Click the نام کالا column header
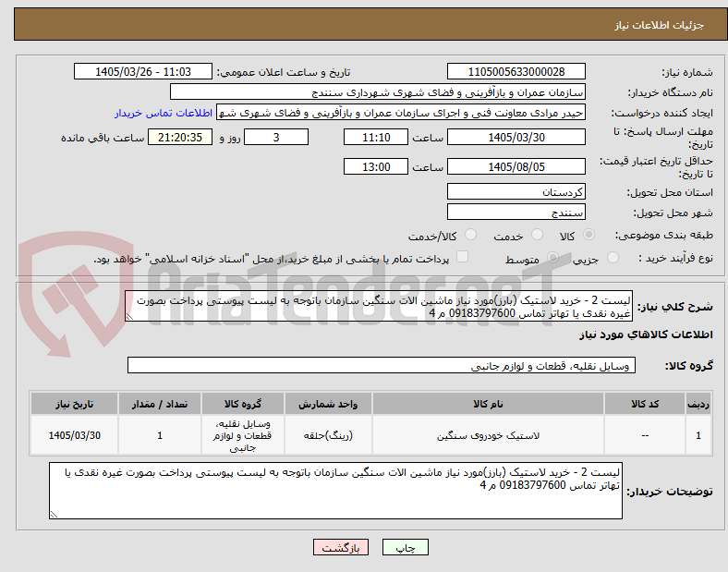 point(488,404)
